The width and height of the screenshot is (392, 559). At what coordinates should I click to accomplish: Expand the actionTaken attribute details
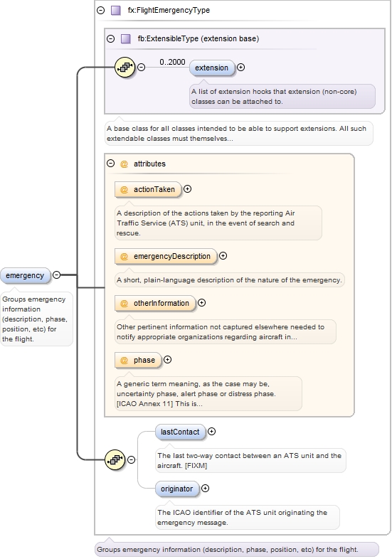point(187,189)
